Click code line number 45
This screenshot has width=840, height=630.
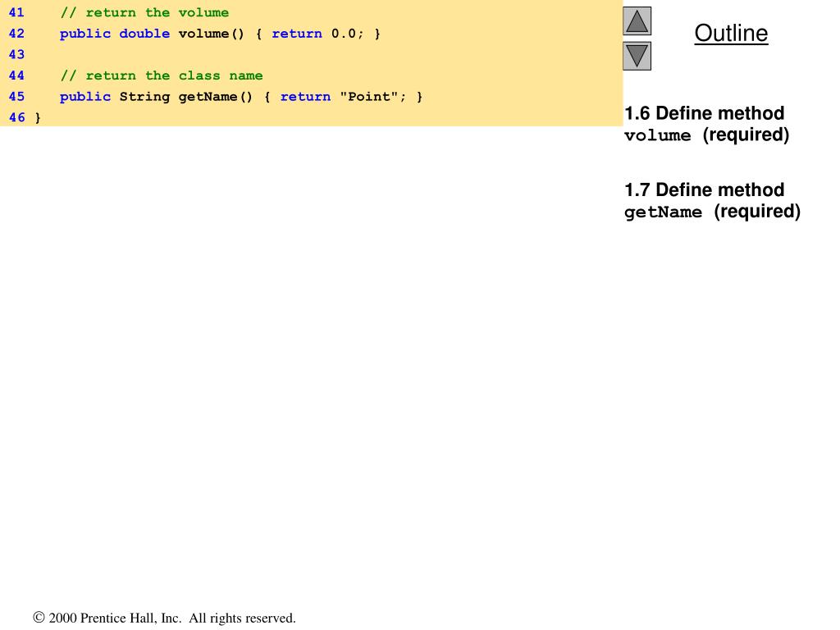pyautogui.click(x=16, y=97)
